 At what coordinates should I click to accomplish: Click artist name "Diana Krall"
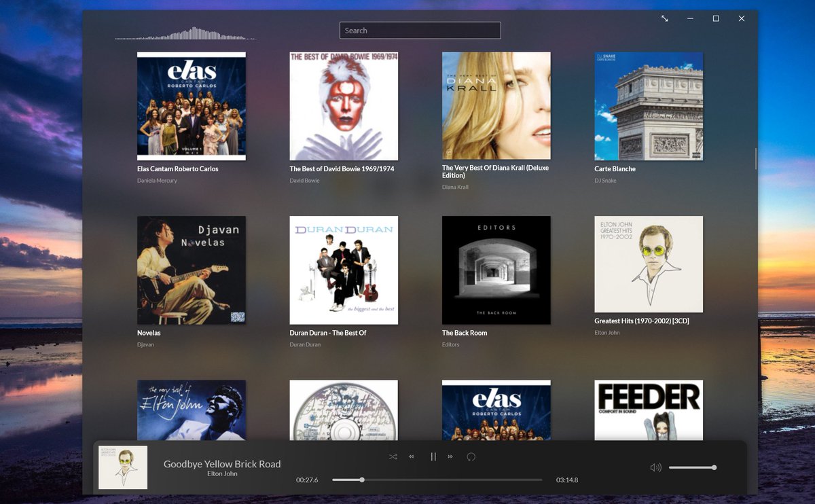tap(455, 187)
